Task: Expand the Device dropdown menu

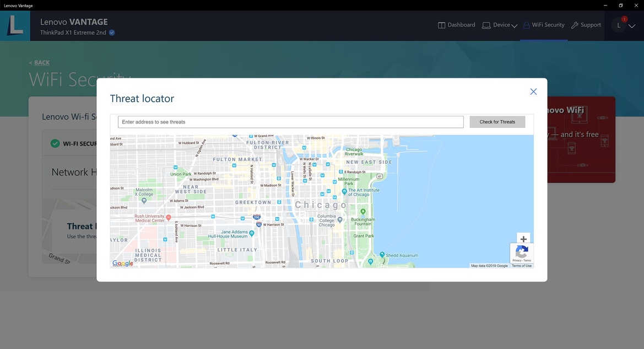Action: point(500,25)
